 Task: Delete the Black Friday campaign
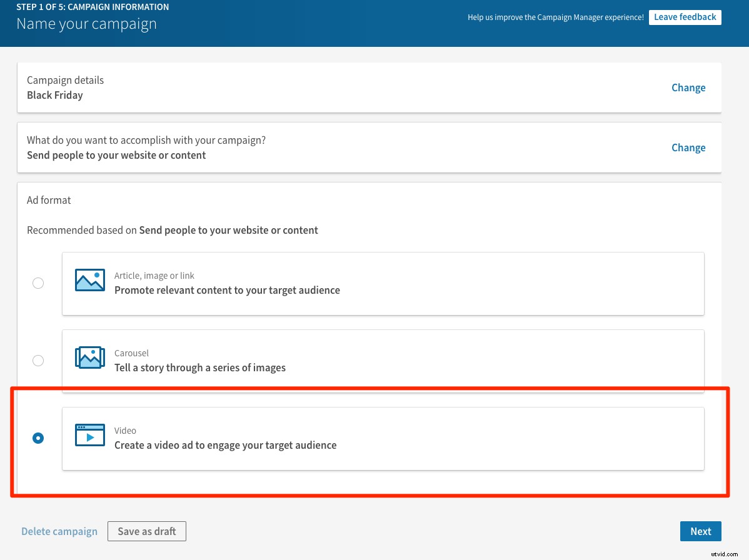[59, 531]
